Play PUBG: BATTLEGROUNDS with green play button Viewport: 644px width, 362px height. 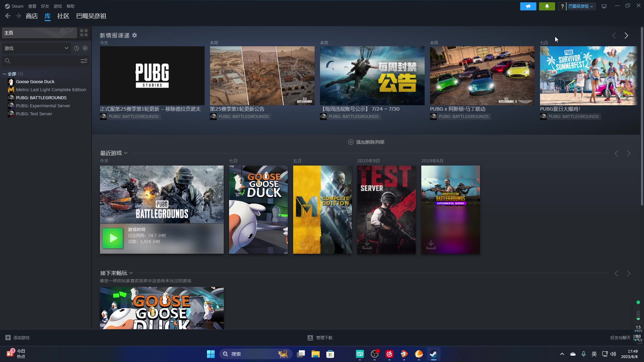[113, 238]
